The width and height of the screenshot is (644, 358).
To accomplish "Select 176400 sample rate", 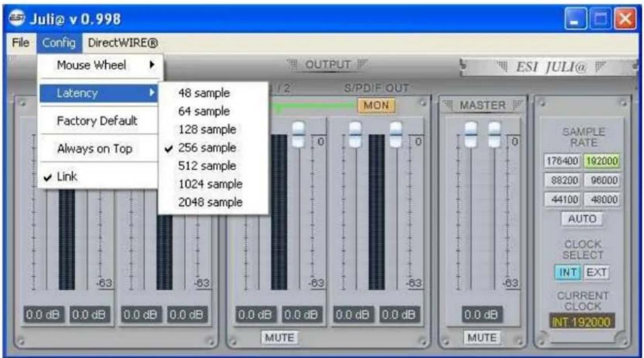I will 562,161.
